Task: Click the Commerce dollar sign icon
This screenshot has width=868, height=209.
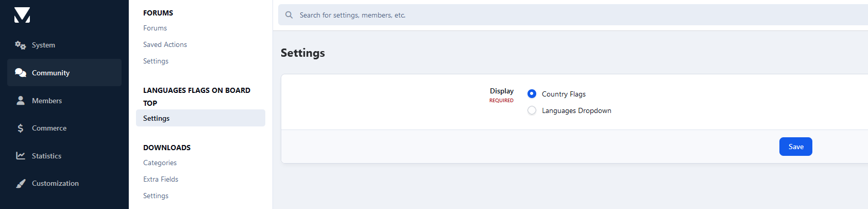Action: pos(21,128)
